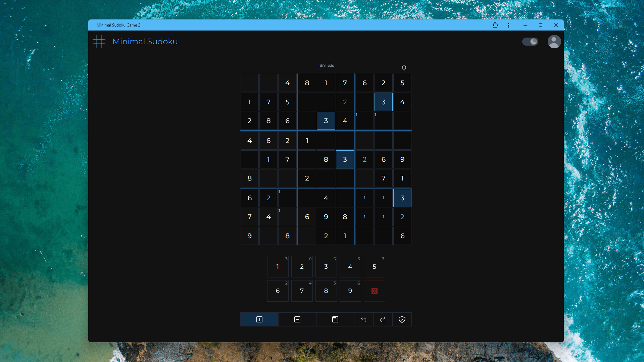Switch to center pencil-mark notes mode

pos(297,319)
